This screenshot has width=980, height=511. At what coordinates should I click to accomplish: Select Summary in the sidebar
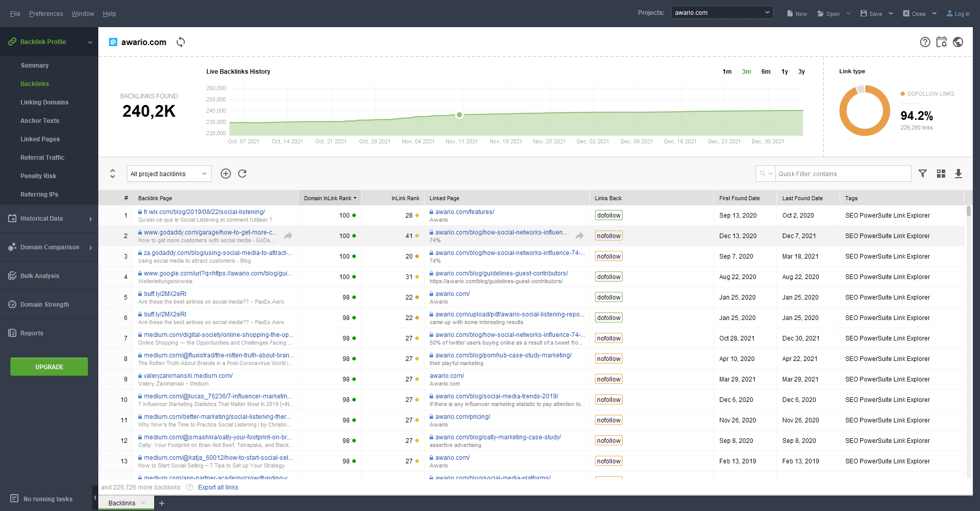tap(34, 66)
